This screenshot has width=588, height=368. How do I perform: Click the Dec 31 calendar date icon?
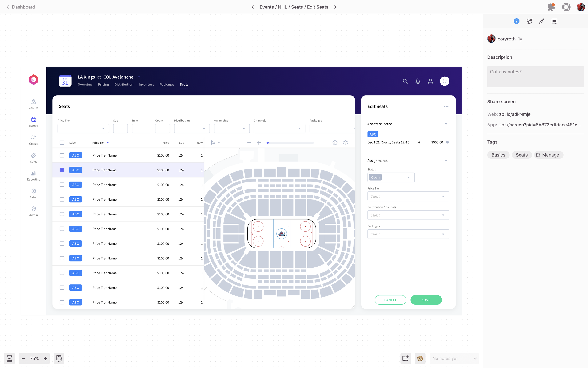pyautogui.click(x=65, y=81)
